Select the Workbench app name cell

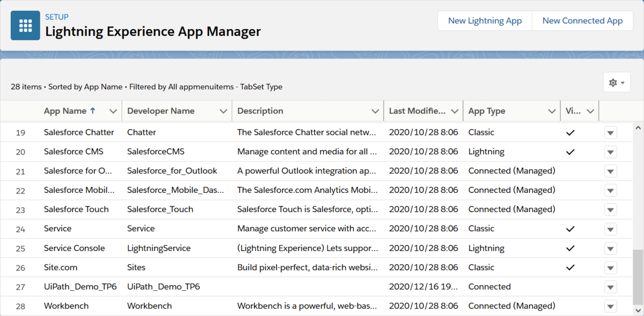(x=67, y=306)
